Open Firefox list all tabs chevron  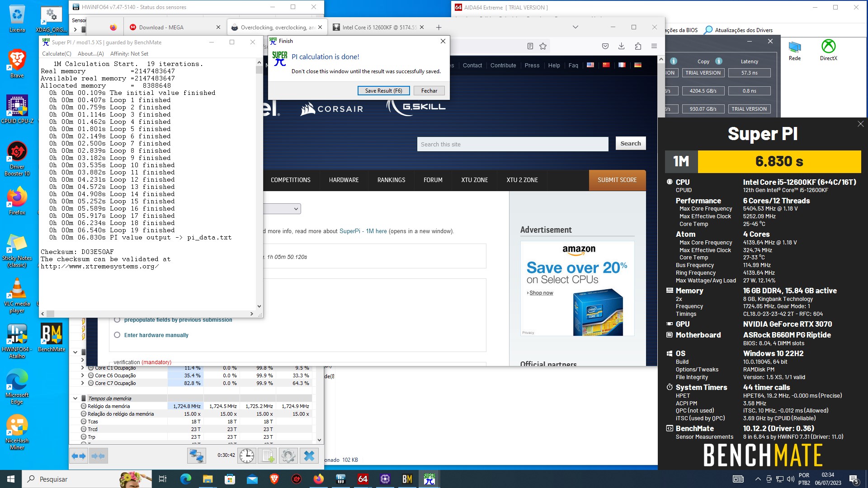tap(575, 27)
